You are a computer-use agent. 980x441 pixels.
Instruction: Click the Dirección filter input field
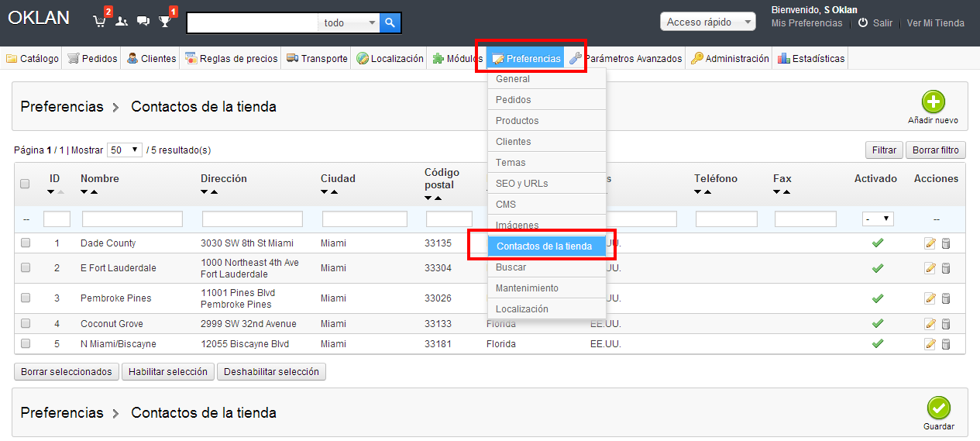pyautogui.click(x=253, y=219)
